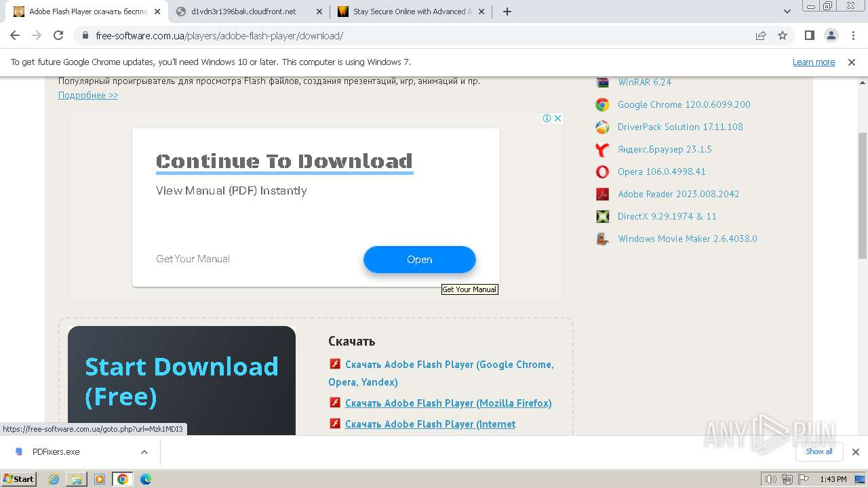The width and height of the screenshot is (868, 488).
Task: Close the advertisement with X icon
Action: click(557, 118)
